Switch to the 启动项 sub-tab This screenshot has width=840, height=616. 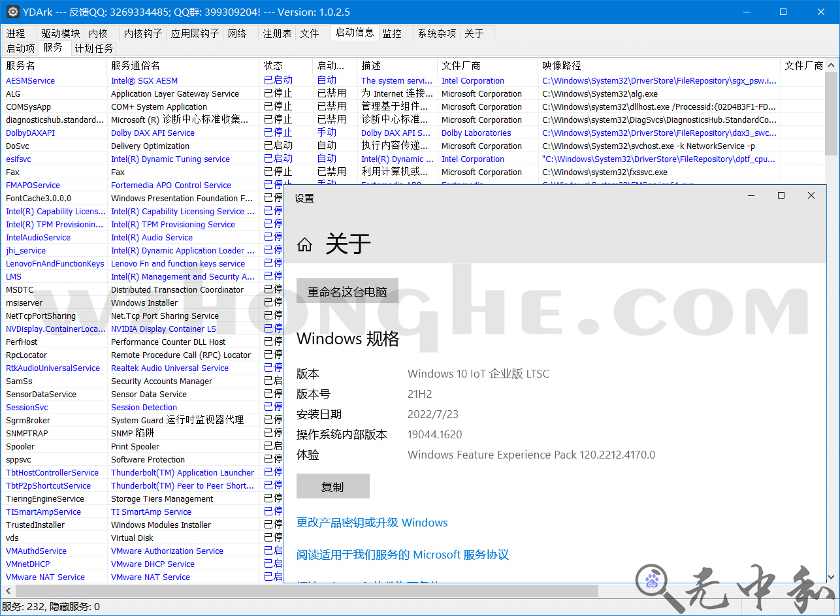pos(20,48)
